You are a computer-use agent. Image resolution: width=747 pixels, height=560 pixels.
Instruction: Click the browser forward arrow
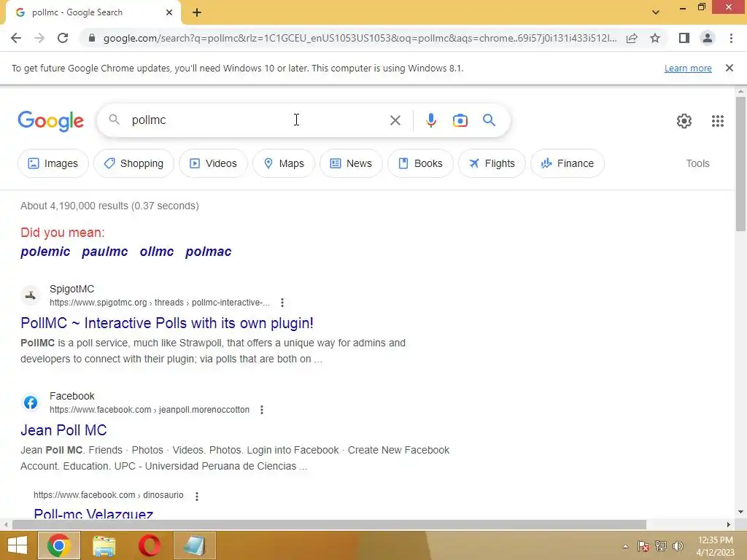(39, 38)
